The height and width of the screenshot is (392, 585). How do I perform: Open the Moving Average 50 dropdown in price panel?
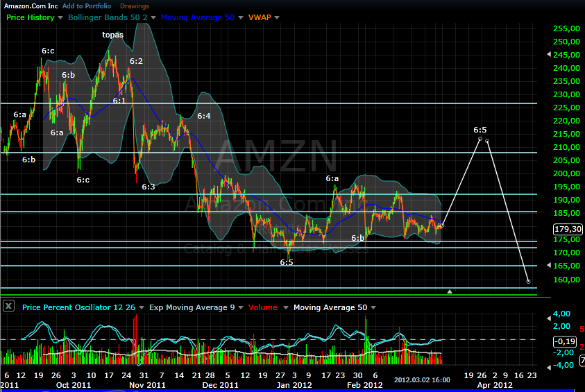[x=241, y=17]
